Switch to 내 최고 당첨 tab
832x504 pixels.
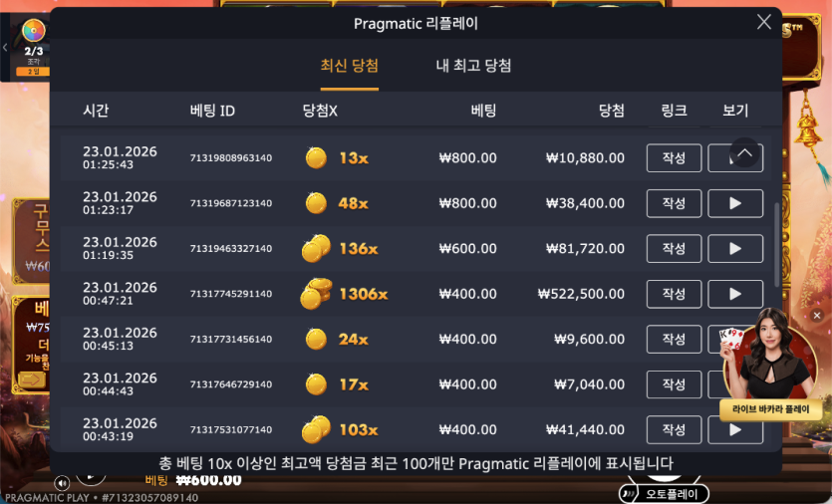click(x=473, y=66)
